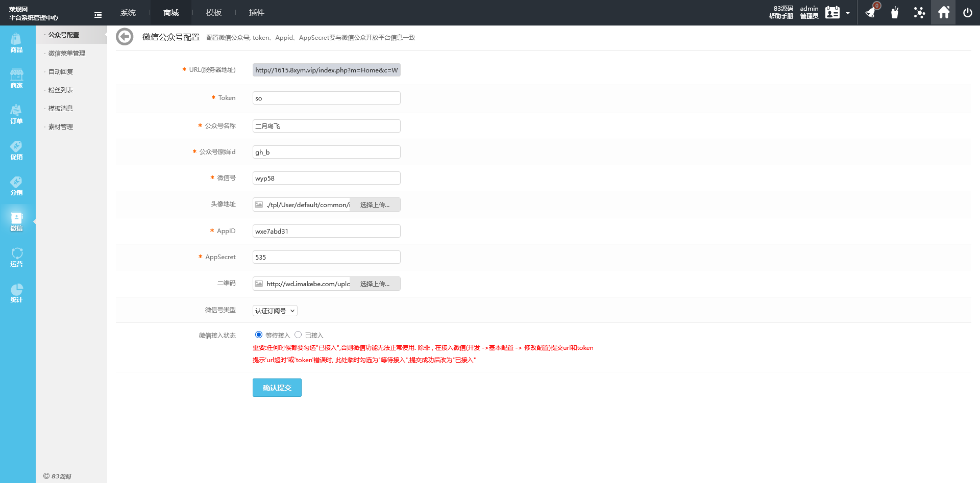Switch to the 商城 top menu
This screenshot has height=483, width=980.
point(171,12)
